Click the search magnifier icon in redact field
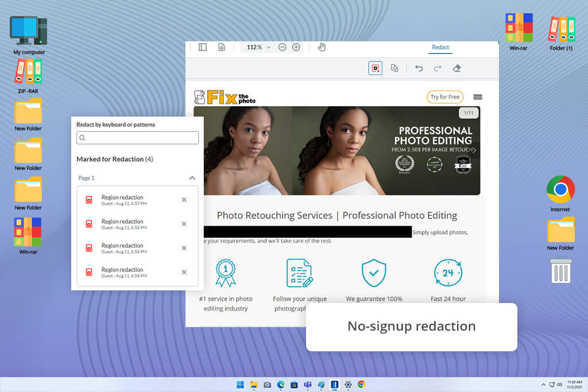This screenshot has width=588, height=392. point(83,138)
